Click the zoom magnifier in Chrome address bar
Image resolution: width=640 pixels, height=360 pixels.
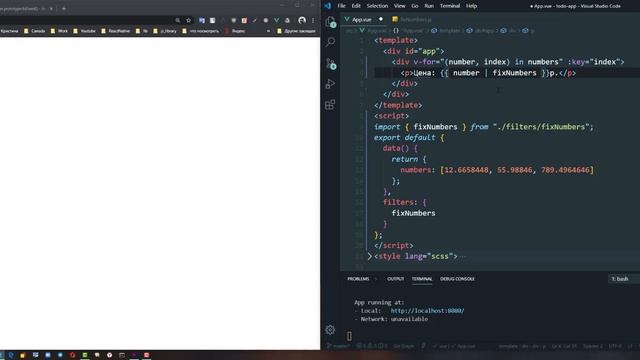point(178,20)
